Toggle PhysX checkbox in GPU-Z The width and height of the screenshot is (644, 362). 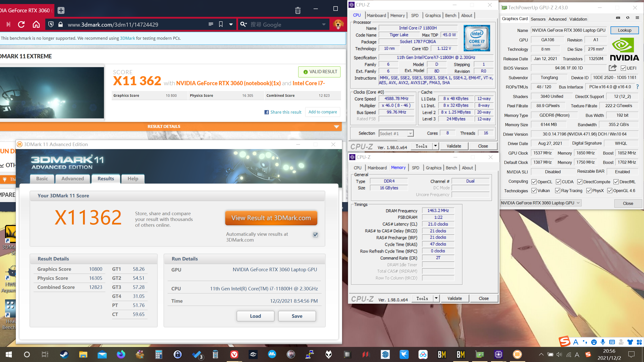coord(589,191)
